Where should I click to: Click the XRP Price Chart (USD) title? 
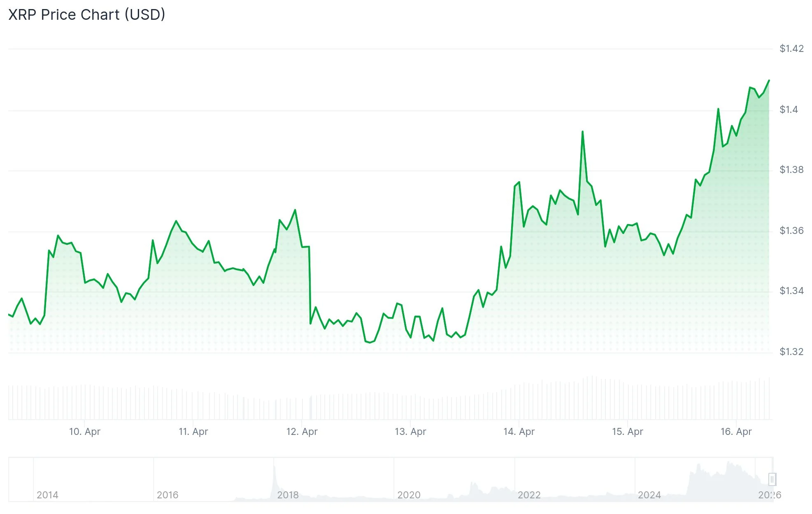click(x=87, y=15)
